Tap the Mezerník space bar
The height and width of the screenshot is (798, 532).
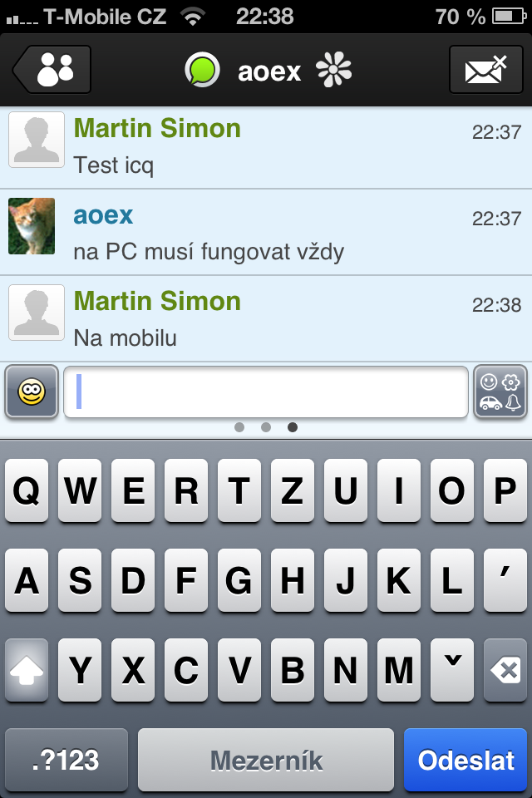coord(266,760)
